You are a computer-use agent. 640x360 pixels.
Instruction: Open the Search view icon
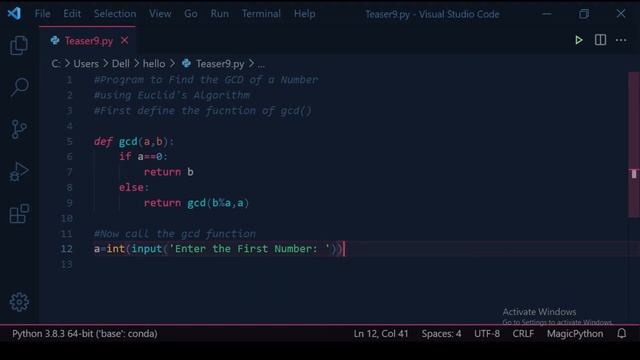(x=19, y=87)
